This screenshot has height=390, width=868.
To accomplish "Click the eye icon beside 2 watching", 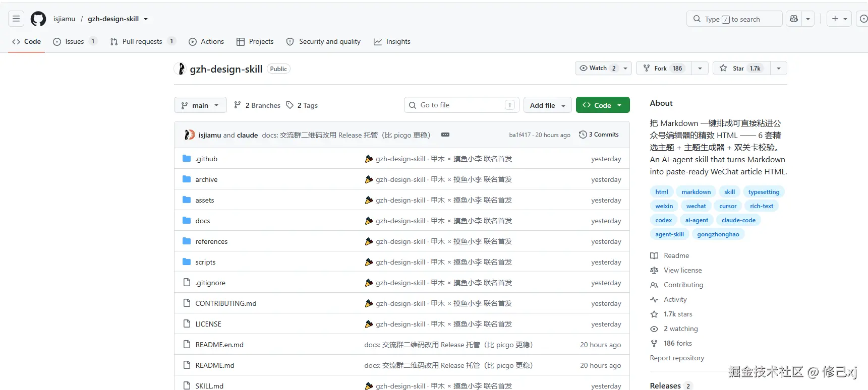I will tap(654, 329).
